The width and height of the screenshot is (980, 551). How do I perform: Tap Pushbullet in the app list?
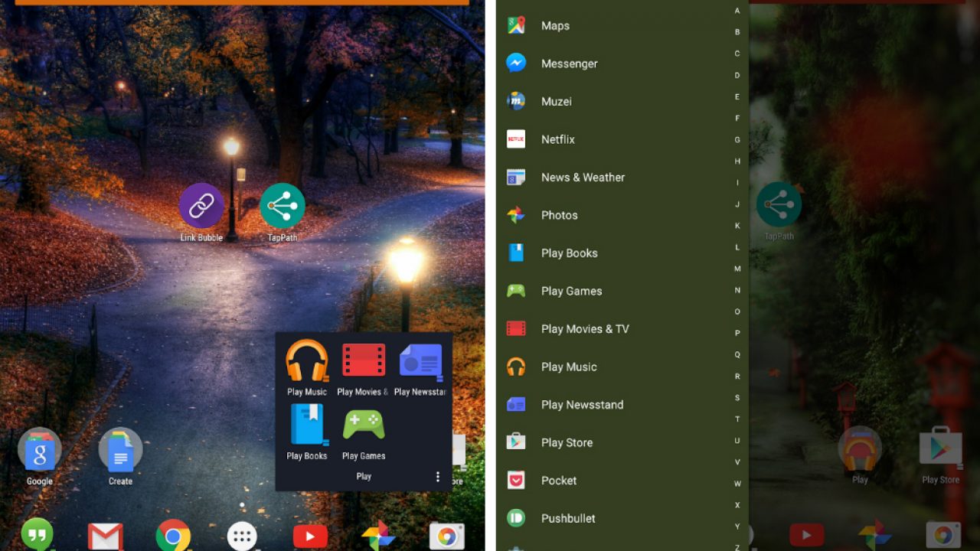567,518
